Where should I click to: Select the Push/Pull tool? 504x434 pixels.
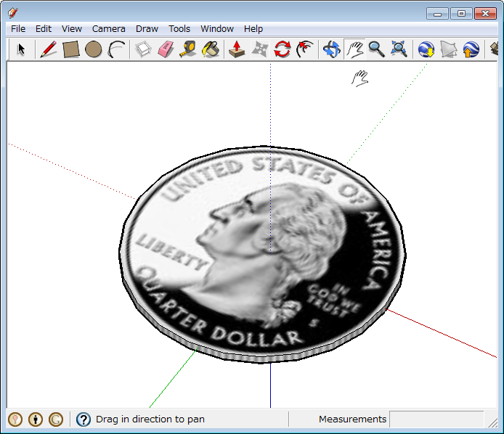pyautogui.click(x=237, y=49)
